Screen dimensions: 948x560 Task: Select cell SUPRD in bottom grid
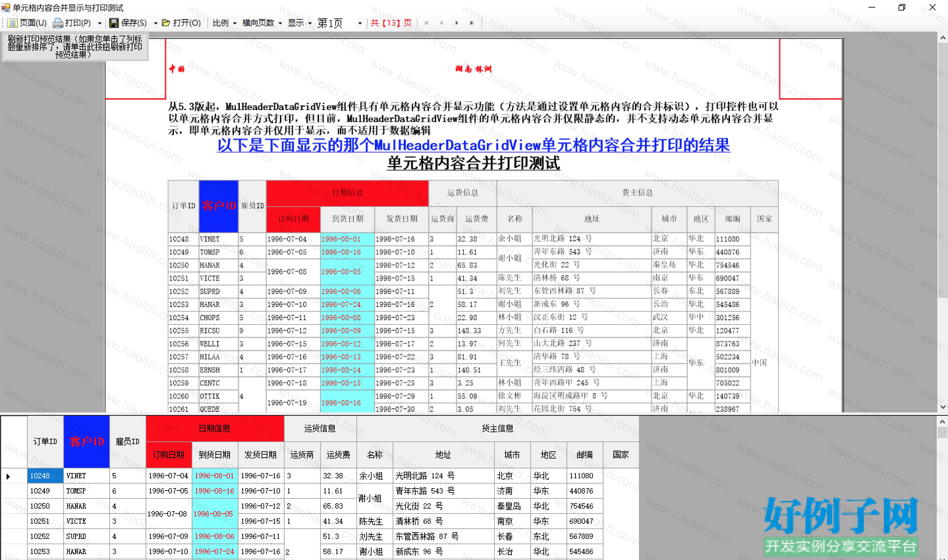(86, 536)
